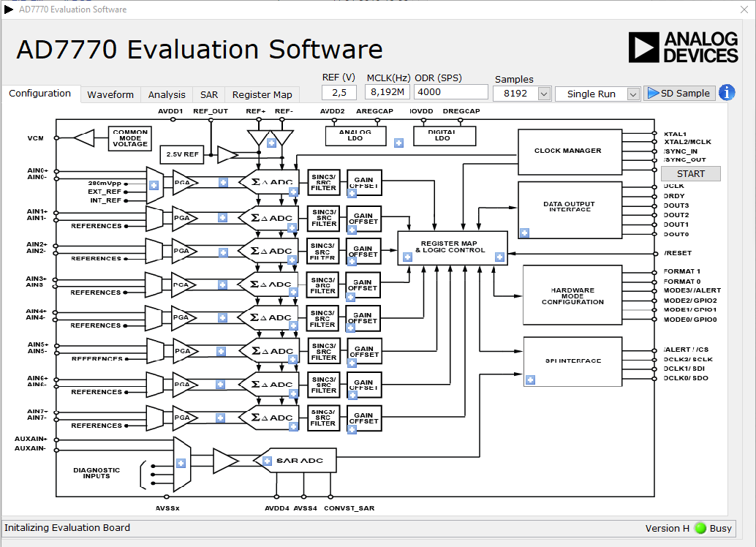Click the plus icon on the AIN5 sigma-delta ADC
This screenshot has width=756, height=547.
(x=292, y=360)
